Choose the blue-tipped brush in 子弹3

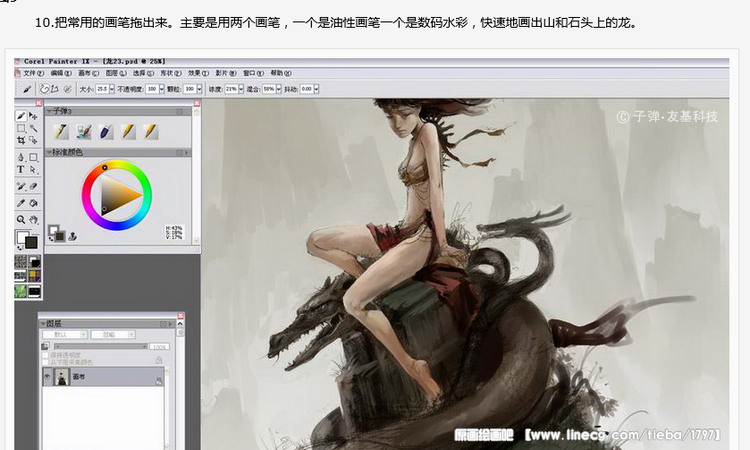(x=106, y=132)
